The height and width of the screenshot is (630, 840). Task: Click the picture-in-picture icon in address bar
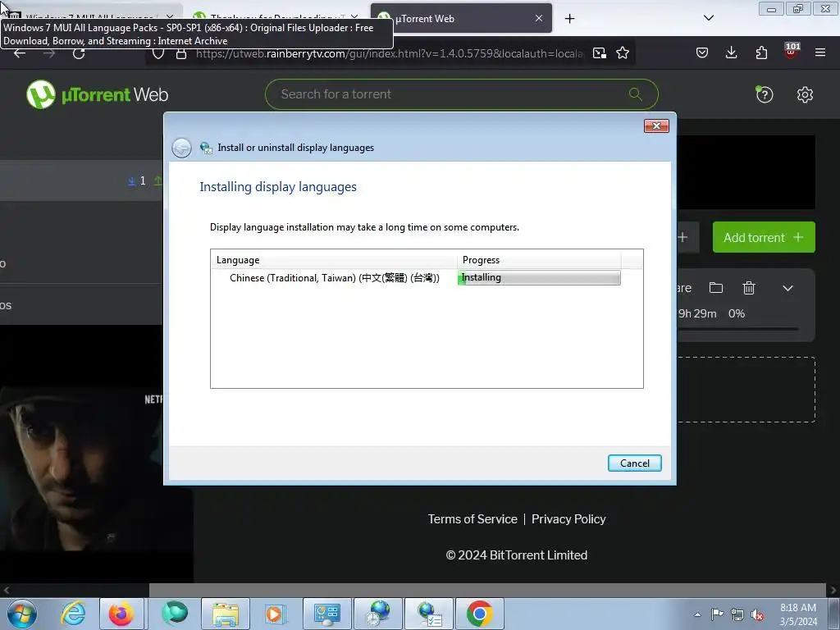pos(599,53)
